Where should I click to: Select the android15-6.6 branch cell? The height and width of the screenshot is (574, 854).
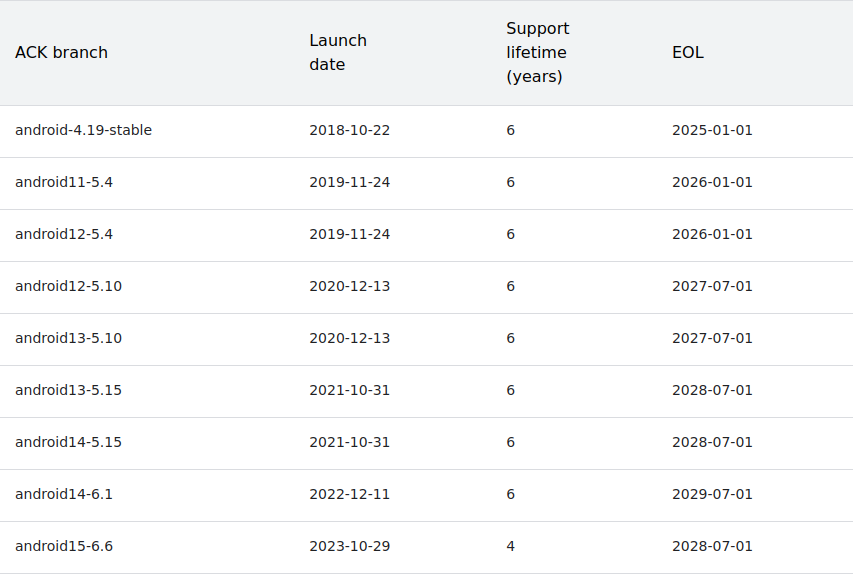pos(64,546)
